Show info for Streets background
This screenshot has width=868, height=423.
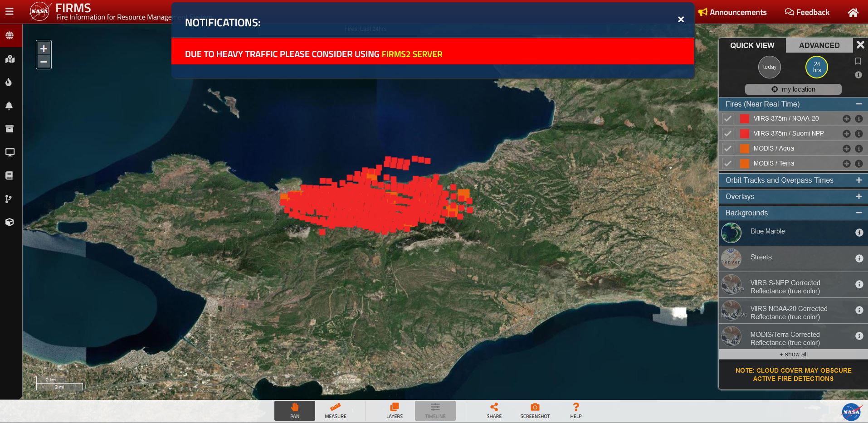point(859,258)
